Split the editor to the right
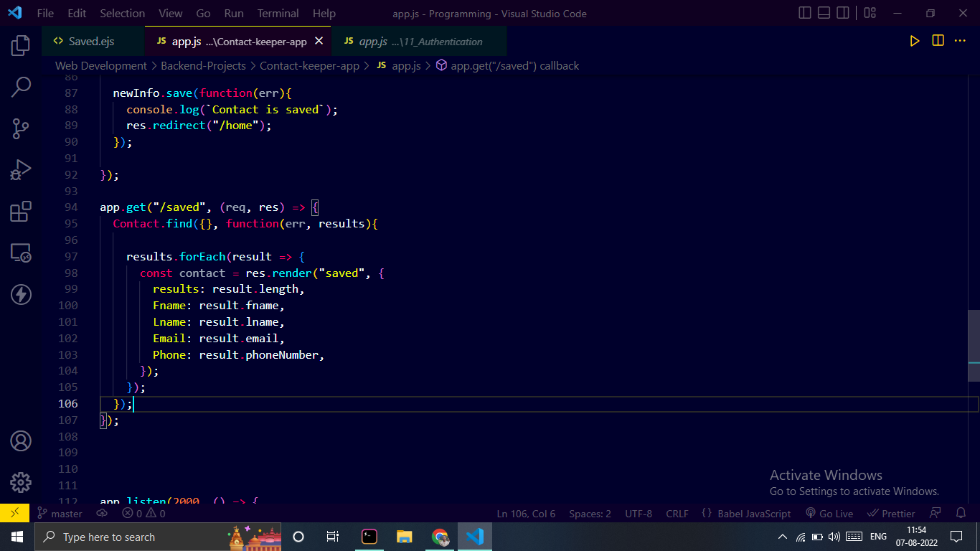980x551 pixels. click(x=938, y=42)
